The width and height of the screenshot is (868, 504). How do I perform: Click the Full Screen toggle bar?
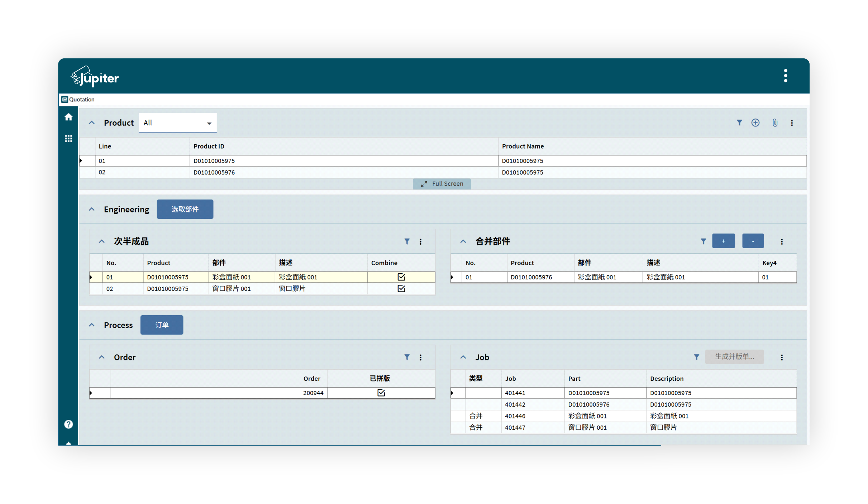(x=442, y=184)
